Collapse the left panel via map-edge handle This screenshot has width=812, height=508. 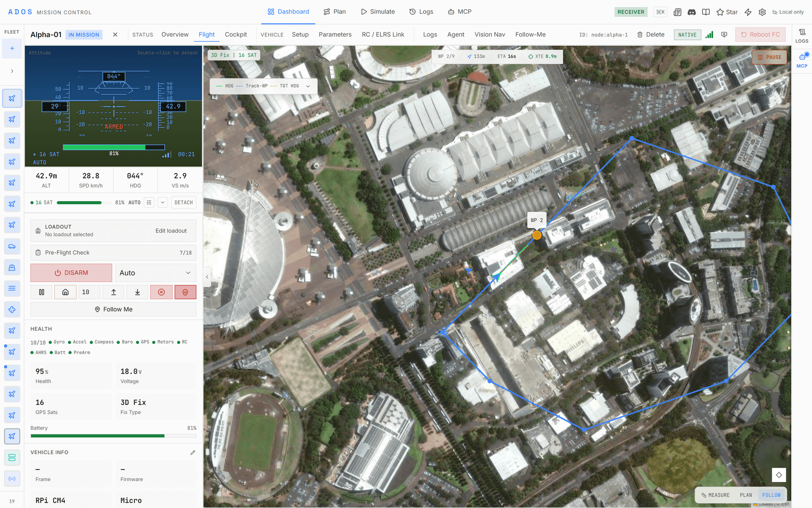pos(207,277)
